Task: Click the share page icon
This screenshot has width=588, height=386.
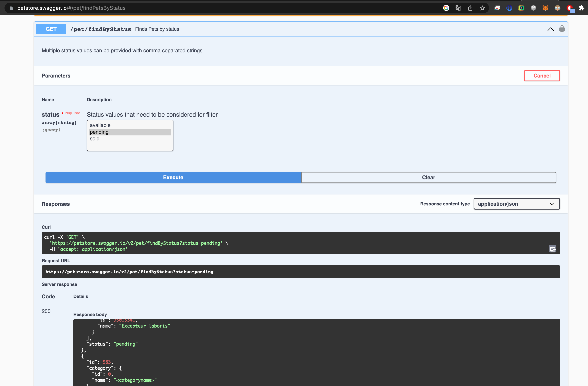Action: point(470,8)
